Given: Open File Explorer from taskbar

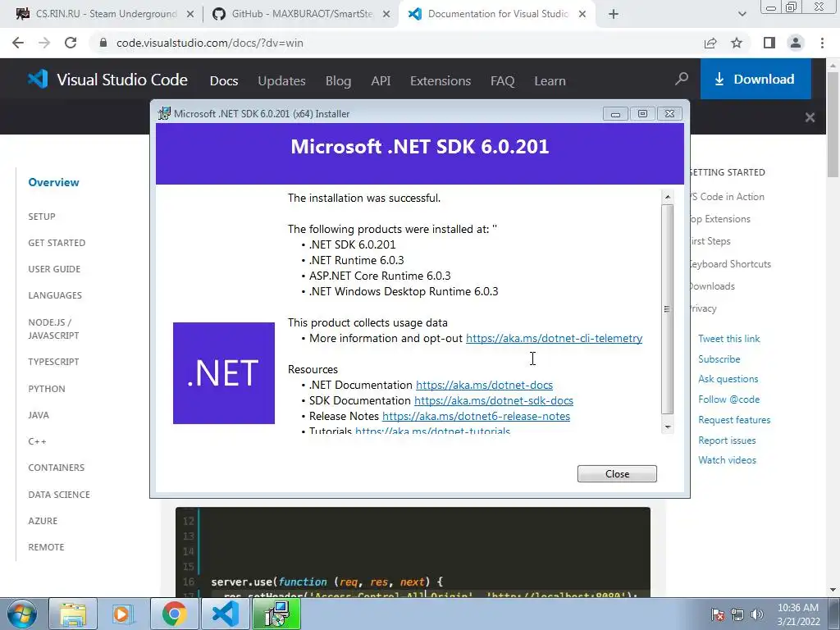Looking at the screenshot, I should (73, 614).
